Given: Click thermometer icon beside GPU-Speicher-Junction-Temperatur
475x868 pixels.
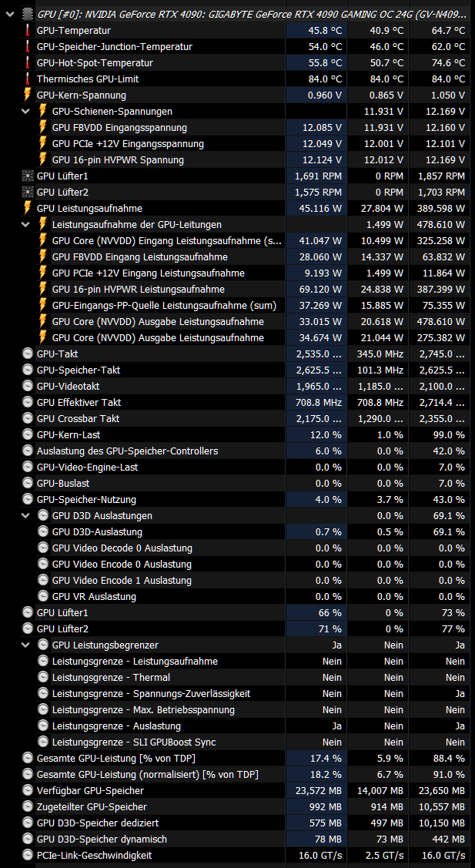Looking at the screenshot, I should (x=27, y=46).
